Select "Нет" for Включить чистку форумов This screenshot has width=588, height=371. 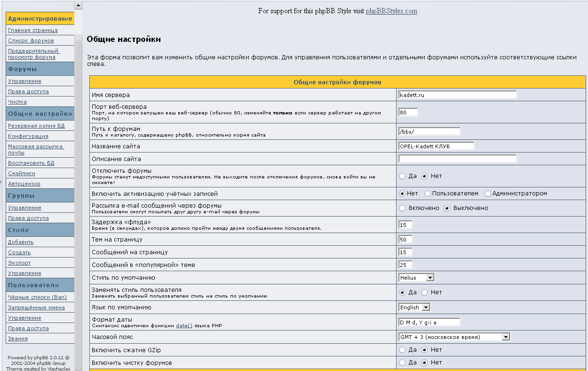pyautogui.click(x=424, y=363)
